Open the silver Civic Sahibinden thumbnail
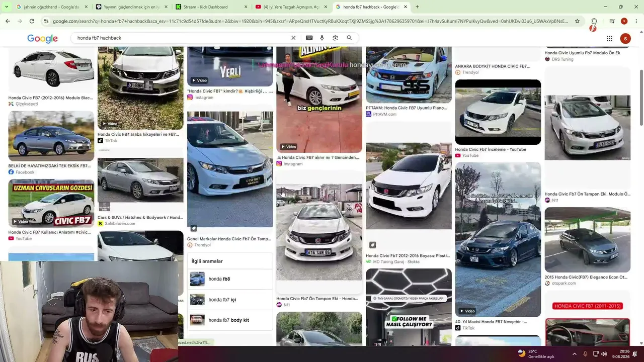644x362 pixels. click(x=140, y=180)
